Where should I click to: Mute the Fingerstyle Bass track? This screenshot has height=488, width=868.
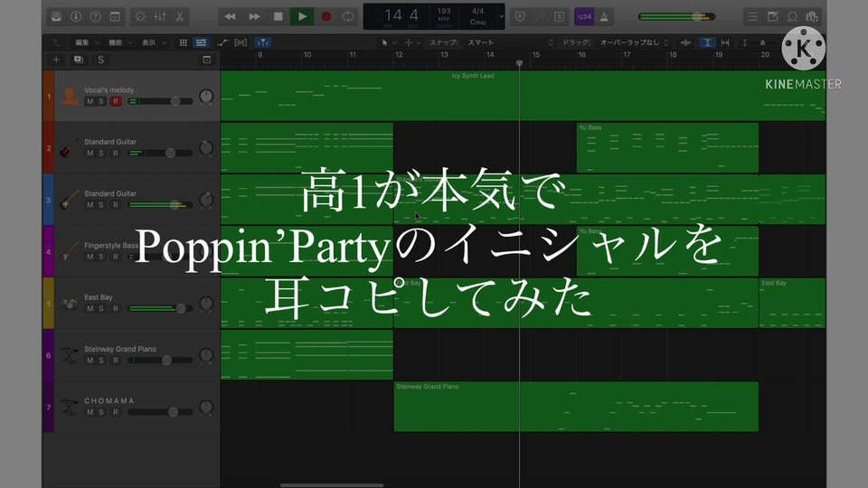(x=90, y=257)
